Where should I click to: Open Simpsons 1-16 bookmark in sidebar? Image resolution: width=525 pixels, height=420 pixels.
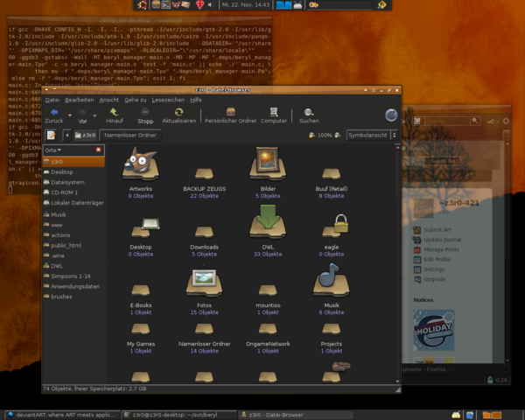[73, 276]
